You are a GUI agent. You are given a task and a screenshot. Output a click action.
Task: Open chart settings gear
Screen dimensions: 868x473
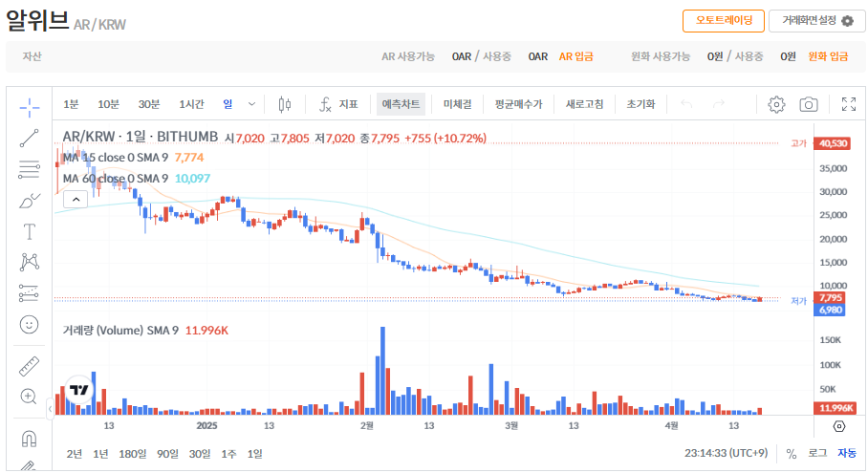(x=776, y=104)
